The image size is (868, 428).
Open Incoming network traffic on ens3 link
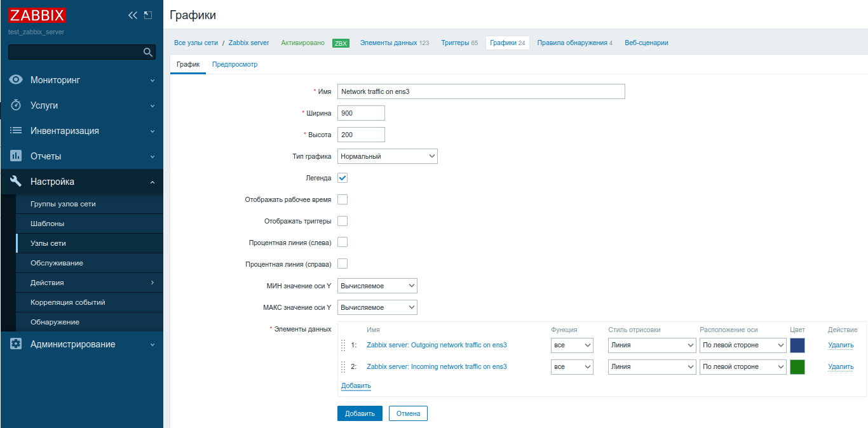coord(437,367)
